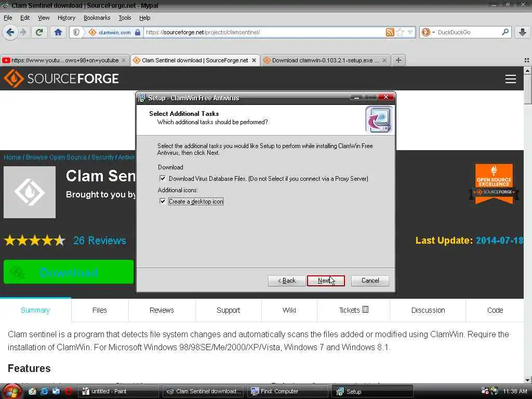Click the page scrollbar down arrow

[528, 380]
